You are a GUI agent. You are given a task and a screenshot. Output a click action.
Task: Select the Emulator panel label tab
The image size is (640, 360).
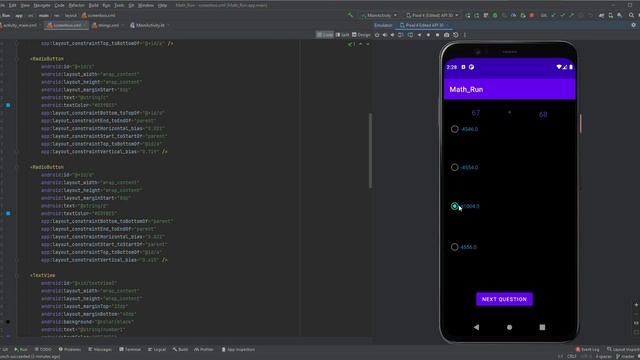383,25
